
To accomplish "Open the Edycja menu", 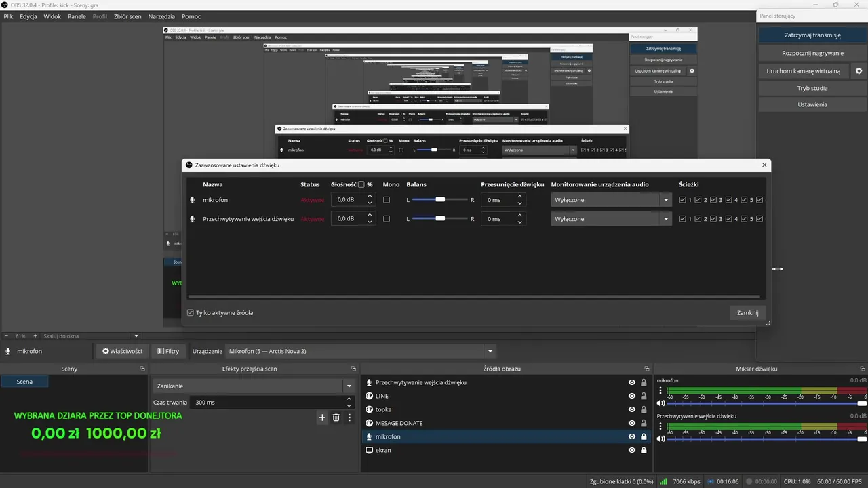I will click(28, 16).
